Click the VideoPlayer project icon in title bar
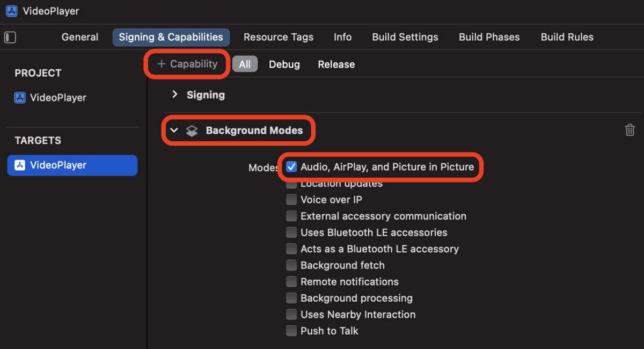This screenshot has height=349, width=644. click(11, 11)
